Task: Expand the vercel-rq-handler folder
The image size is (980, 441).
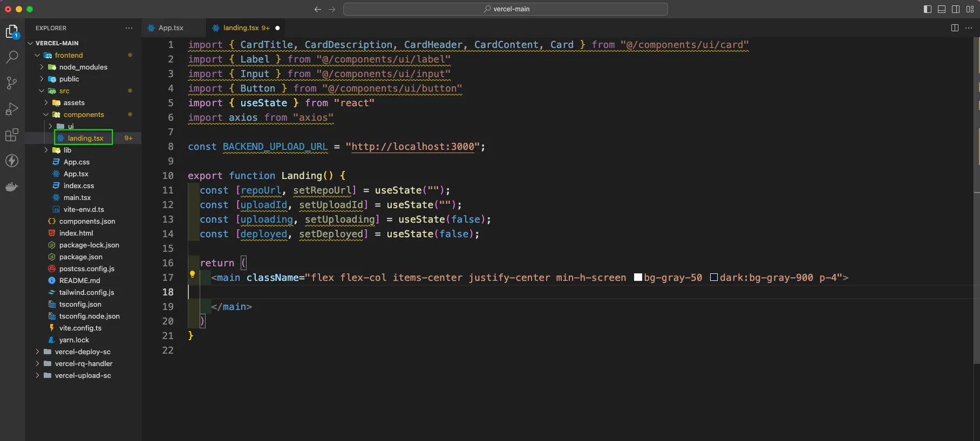Action: coord(37,363)
